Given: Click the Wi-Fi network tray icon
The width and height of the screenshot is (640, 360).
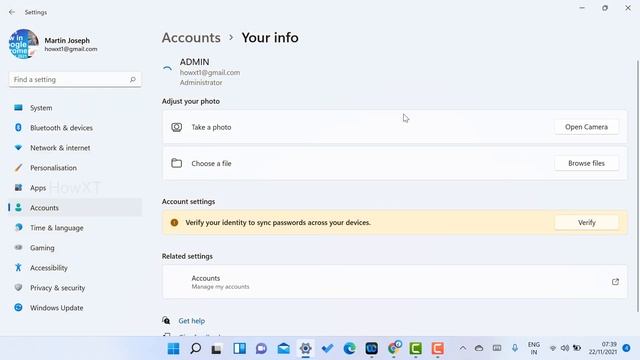Looking at the screenshot, I should (x=553, y=348).
